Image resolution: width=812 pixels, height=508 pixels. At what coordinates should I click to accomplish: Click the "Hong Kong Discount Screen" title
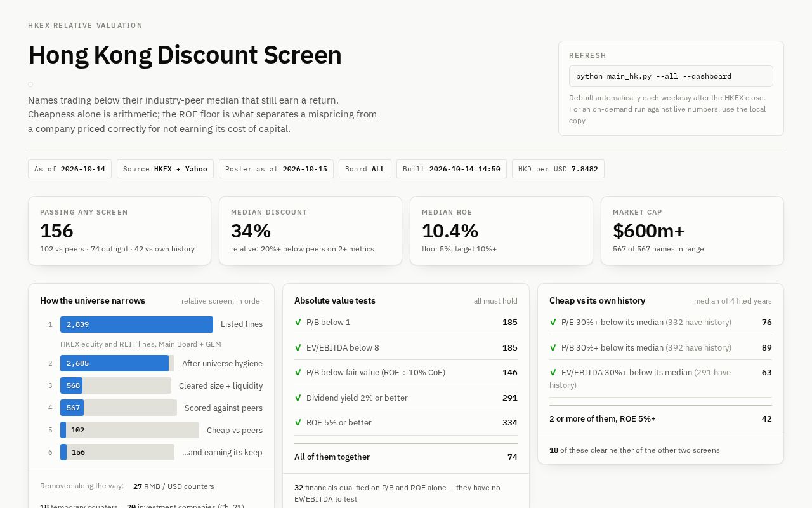click(185, 55)
